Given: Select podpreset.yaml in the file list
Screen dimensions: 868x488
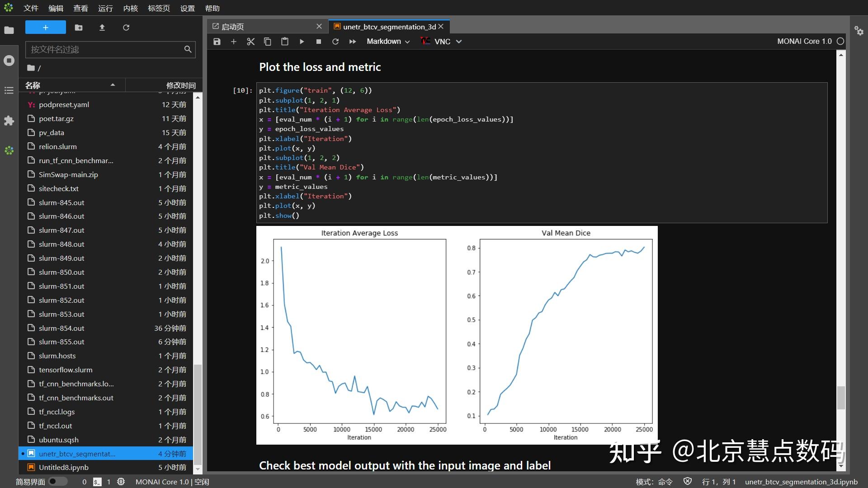Looking at the screenshot, I should click(x=106, y=104).
